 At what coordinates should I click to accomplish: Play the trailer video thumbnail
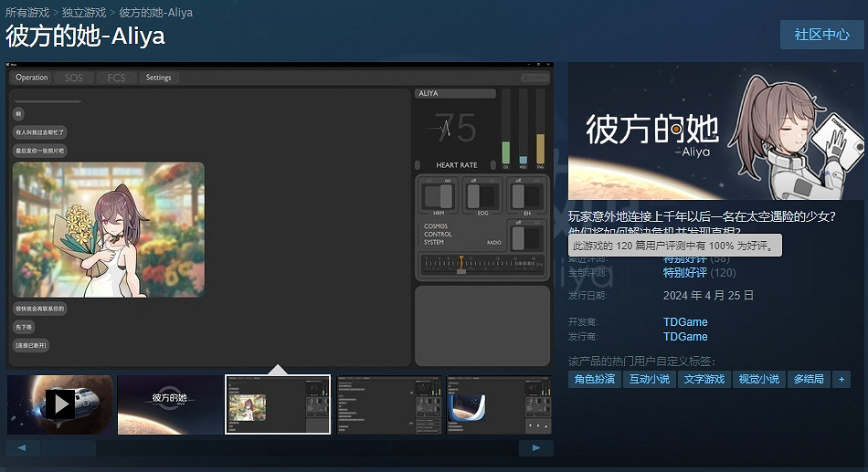click(x=60, y=404)
